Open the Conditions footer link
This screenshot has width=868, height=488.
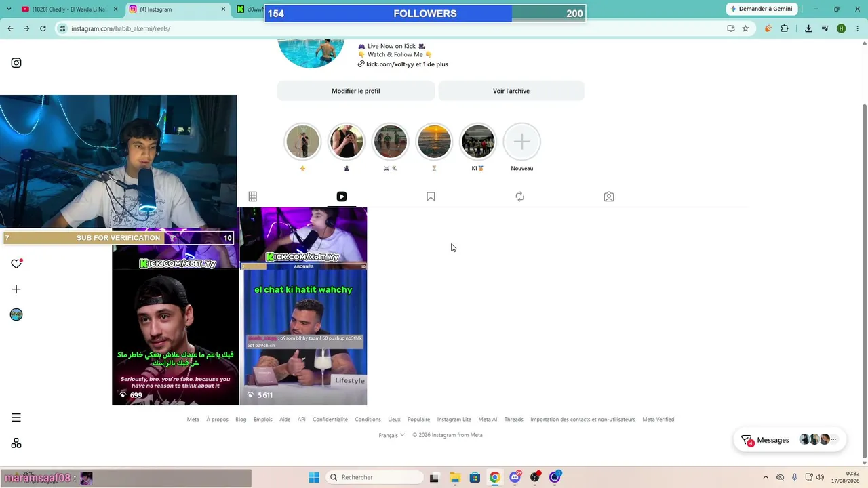point(368,420)
